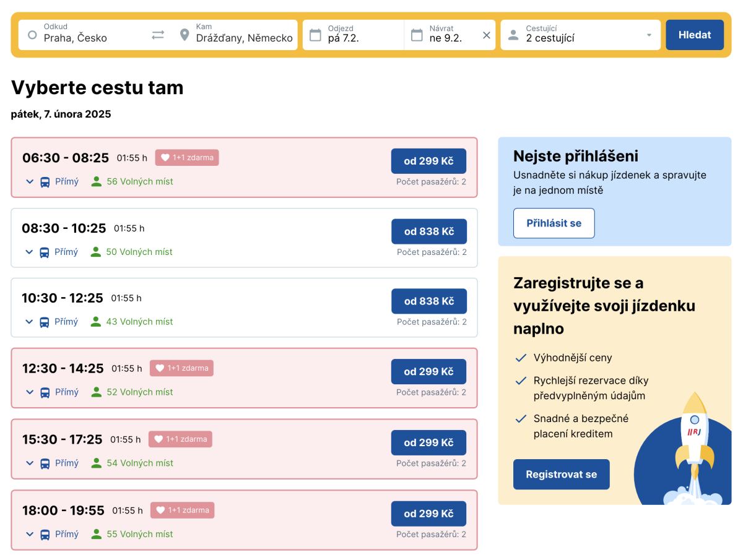The image size is (743, 560).
Task: Expand details of the 08:30 - 10:25 connection
Action: tap(28, 252)
